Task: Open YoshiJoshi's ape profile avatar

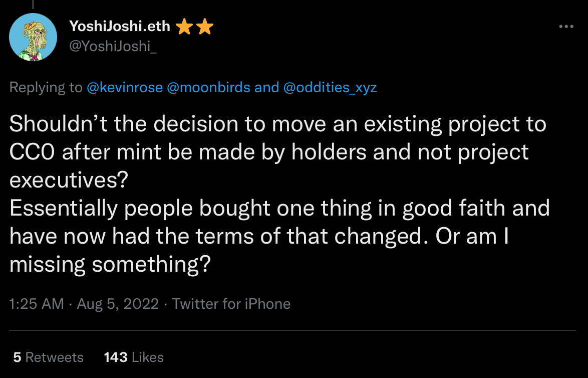Action: pos(34,37)
